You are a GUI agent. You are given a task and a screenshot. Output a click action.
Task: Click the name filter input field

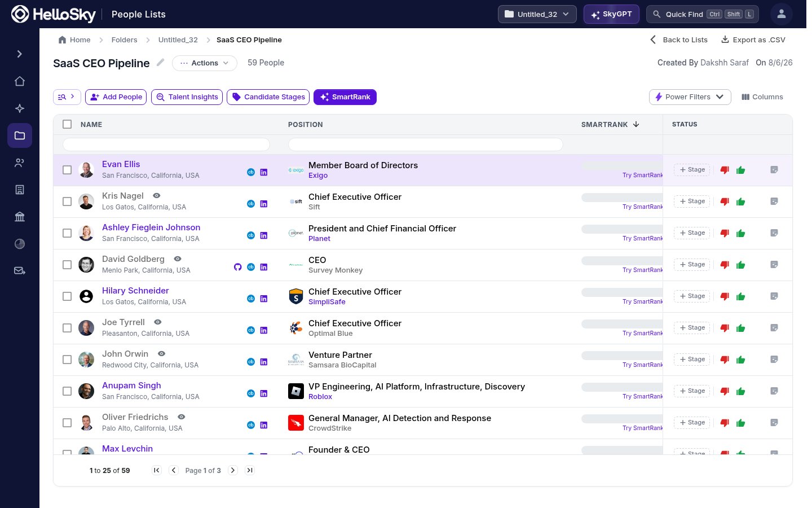(166, 144)
